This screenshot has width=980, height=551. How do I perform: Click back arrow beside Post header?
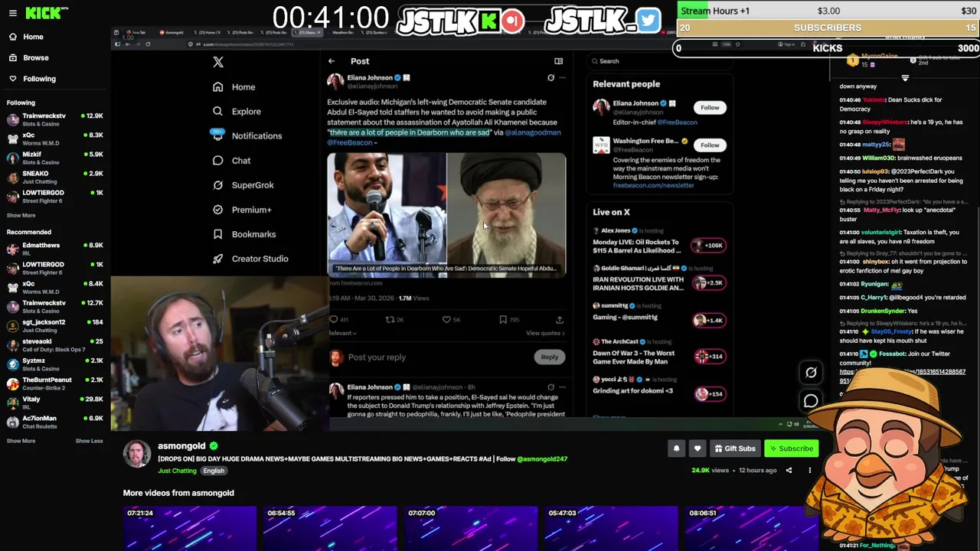coord(332,61)
